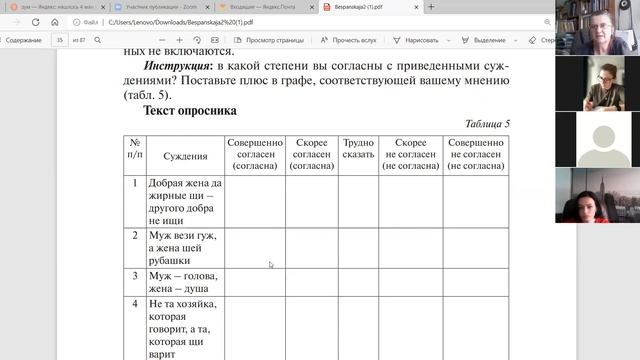Viewport: 640px width, 360px height.
Task: Click statement Муж вези гуж
Action: point(182,248)
